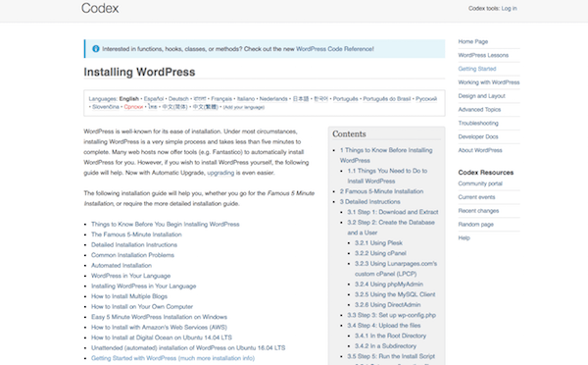The image size is (588, 365).
Task: Jump to 1 Things to Know Before Installing WordPress
Action: click(x=386, y=155)
